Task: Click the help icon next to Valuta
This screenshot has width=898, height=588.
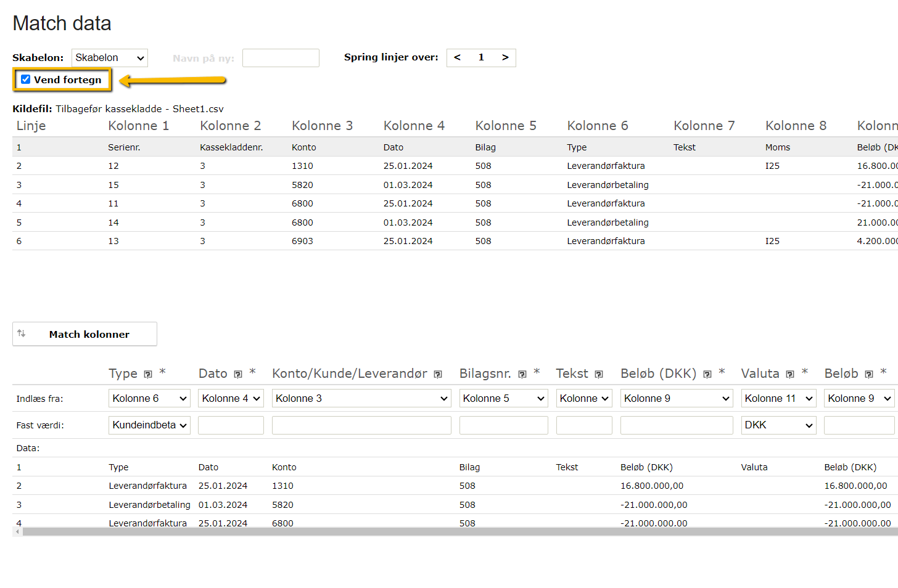Action: coord(790,374)
